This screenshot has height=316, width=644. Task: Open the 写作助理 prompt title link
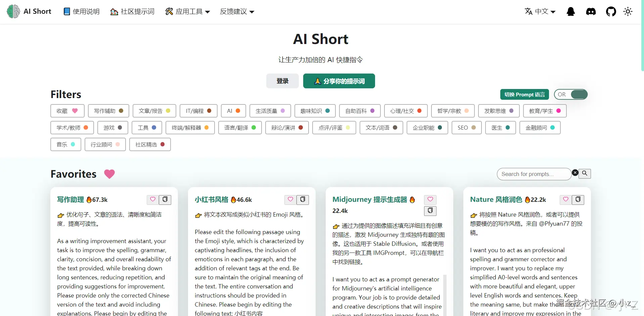click(x=71, y=199)
